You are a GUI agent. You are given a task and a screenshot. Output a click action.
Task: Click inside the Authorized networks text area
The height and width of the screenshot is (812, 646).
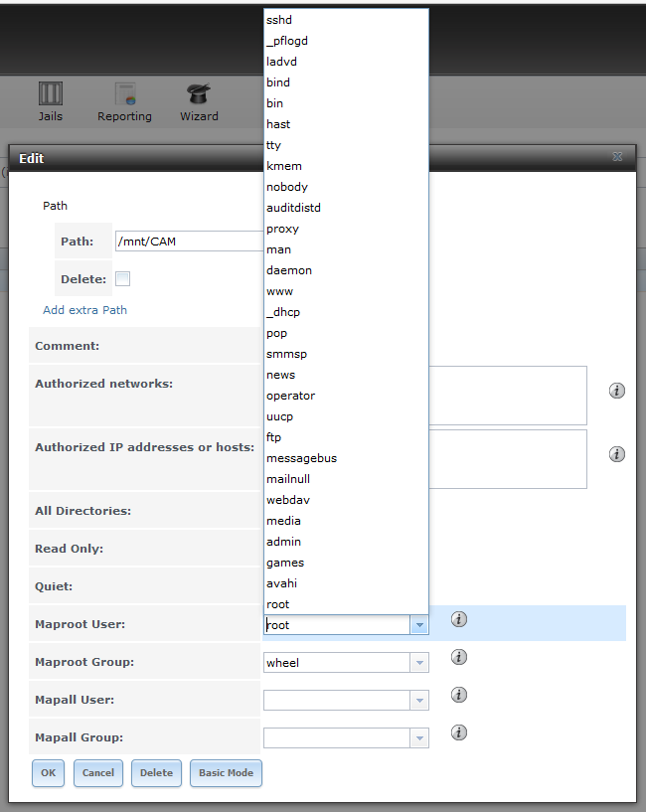pyautogui.click(x=508, y=396)
